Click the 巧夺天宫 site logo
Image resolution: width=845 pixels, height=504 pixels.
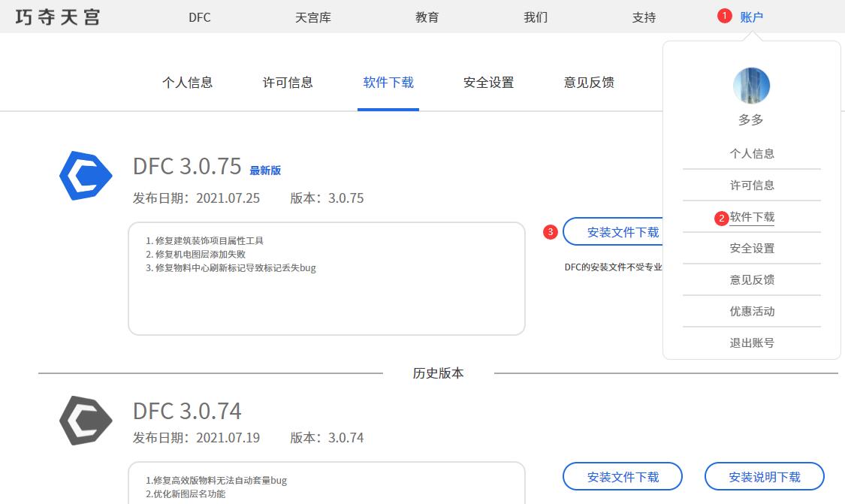click(58, 17)
